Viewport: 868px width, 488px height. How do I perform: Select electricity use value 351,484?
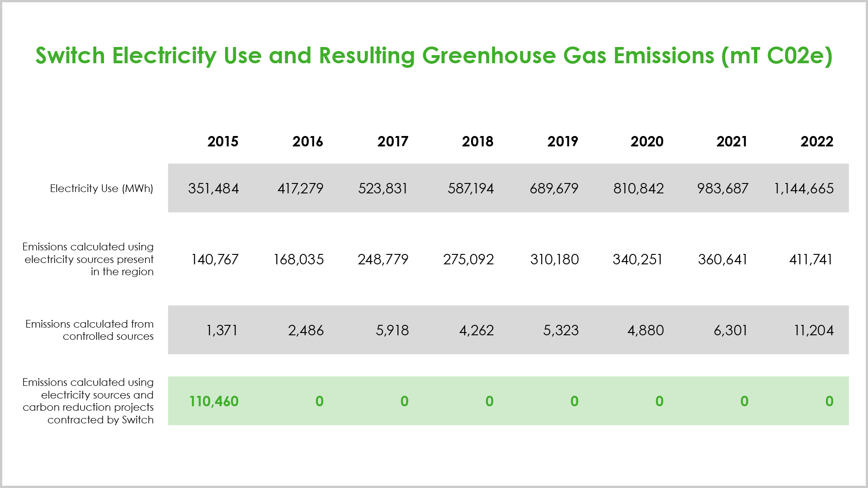pyautogui.click(x=213, y=188)
